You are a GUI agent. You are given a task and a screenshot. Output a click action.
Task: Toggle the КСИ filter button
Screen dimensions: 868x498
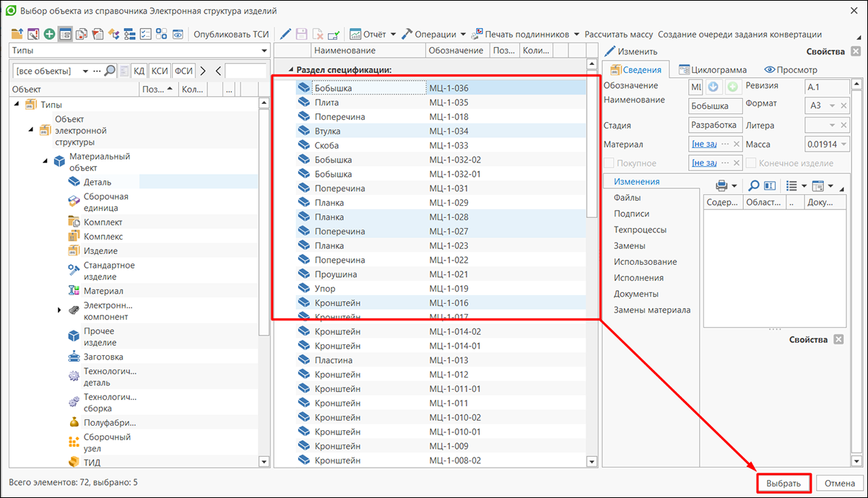coord(160,71)
